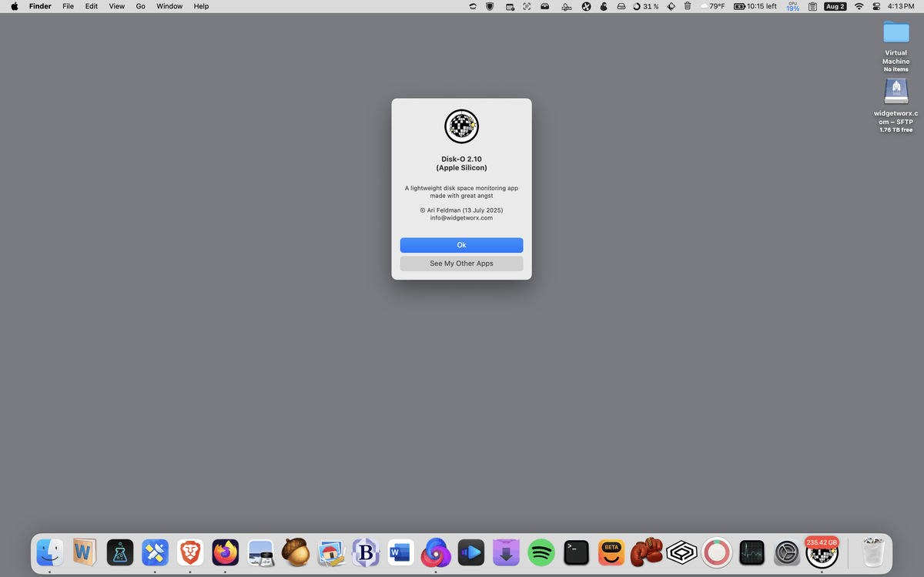The height and width of the screenshot is (577, 924).
Task: Click the Aug 2 date menu bar item
Action: [x=835, y=6]
